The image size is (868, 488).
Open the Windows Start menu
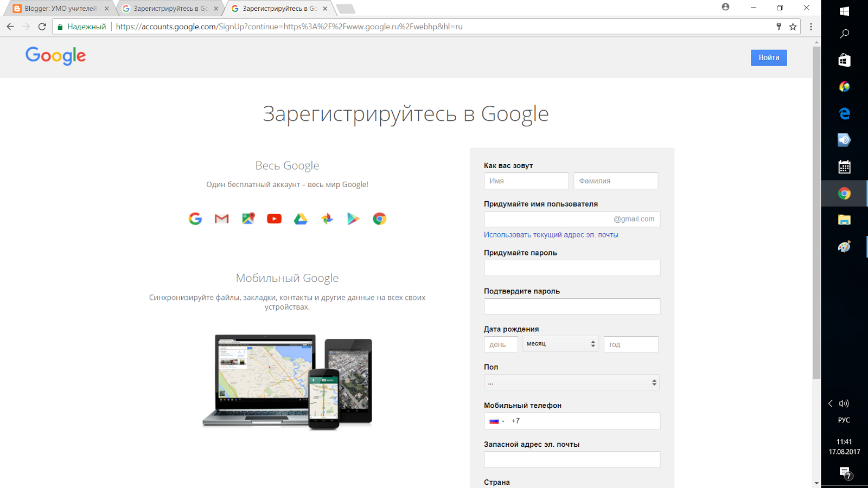[x=844, y=11]
